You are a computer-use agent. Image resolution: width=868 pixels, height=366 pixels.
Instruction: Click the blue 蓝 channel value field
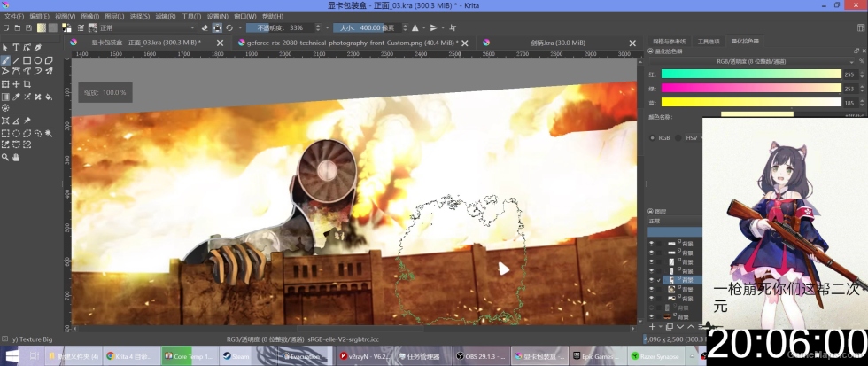tap(850, 103)
